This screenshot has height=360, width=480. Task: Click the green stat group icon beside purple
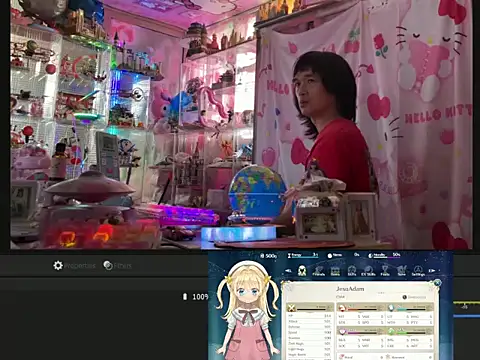[391, 331]
